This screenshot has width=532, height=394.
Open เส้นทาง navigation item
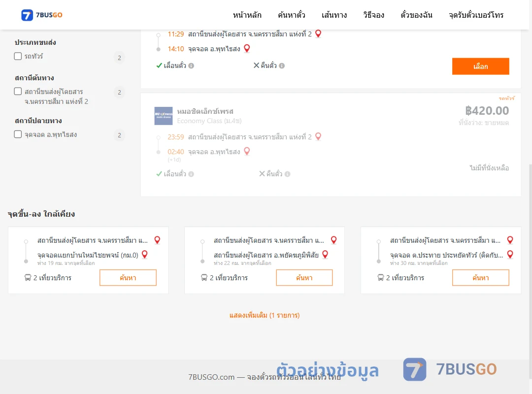tap(334, 15)
